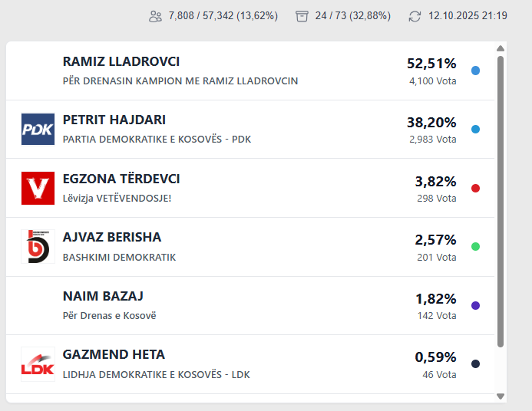Image resolution: width=532 pixels, height=411 pixels.
Task: Select Gazmend Heta's dark navy dot
Action: tap(475, 364)
